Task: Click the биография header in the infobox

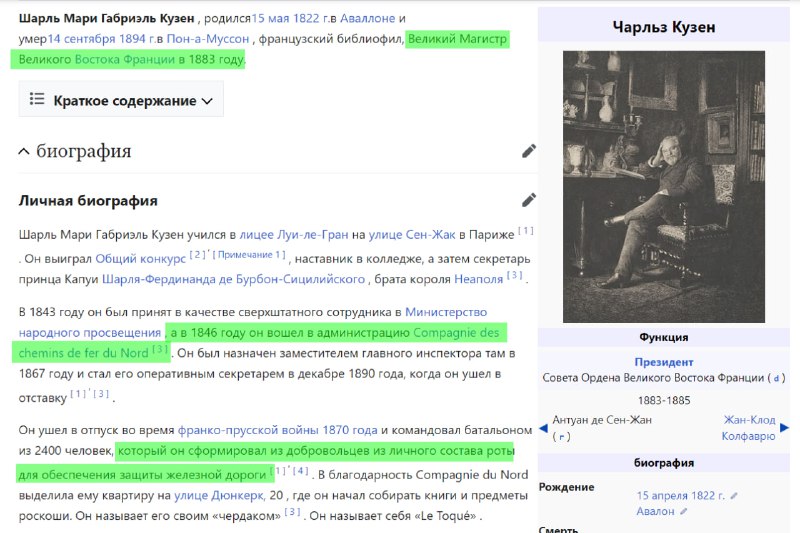Action: click(664, 463)
